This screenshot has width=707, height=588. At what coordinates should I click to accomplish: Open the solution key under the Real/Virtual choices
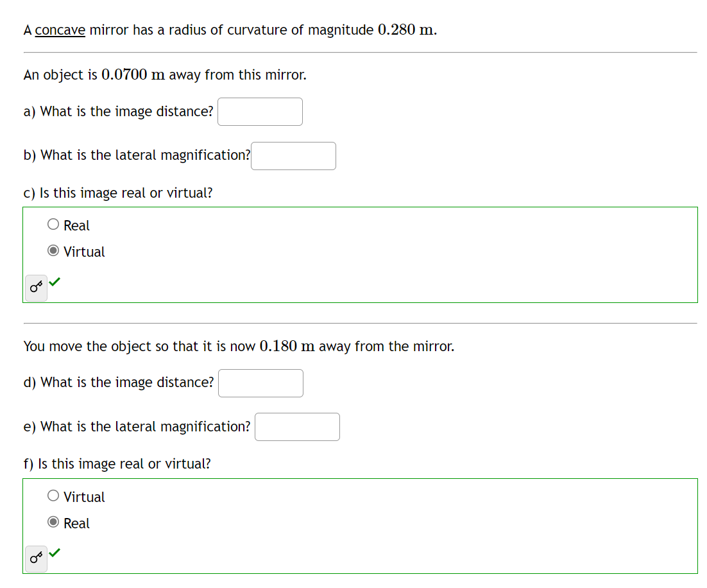35,288
